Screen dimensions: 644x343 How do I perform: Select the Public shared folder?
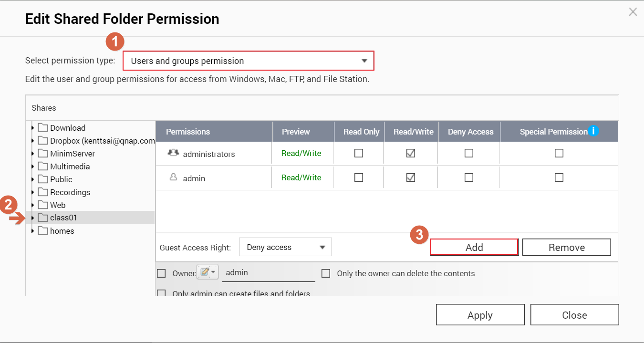(61, 179)
